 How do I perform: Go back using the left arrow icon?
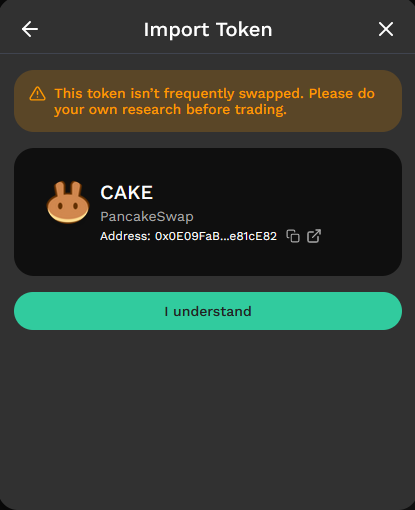pyautogui.click(x=30, y=29)
